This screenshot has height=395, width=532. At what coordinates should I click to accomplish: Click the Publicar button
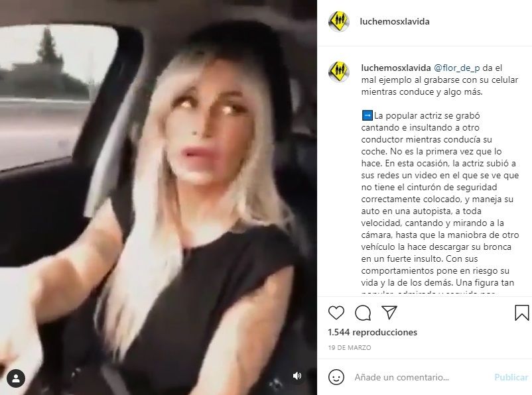tap(511, 377)
